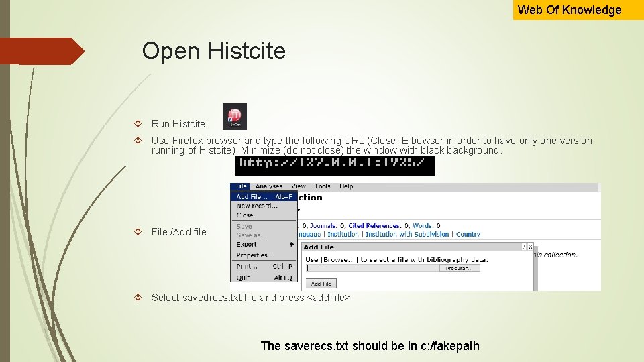Close the Add File dialog
The height and width of the screenshot is (362, 644).
pos(530,247)
